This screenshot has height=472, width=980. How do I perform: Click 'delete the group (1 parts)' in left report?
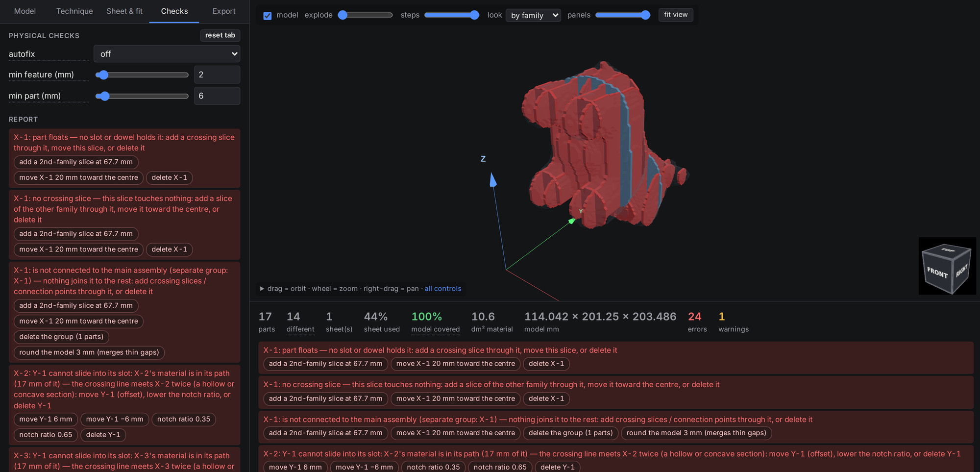pyautogui.click(x=61, y=337)
